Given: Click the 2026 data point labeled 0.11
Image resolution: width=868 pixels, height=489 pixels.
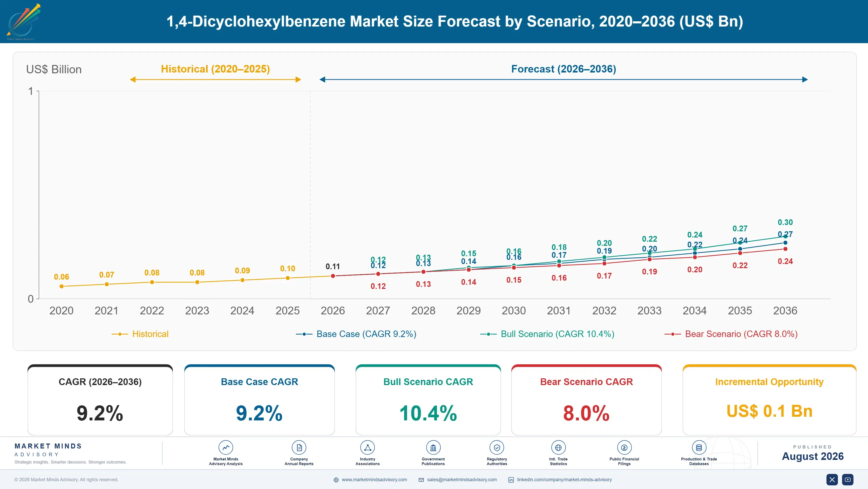Looking at the screenshot, I should [333, 276].
